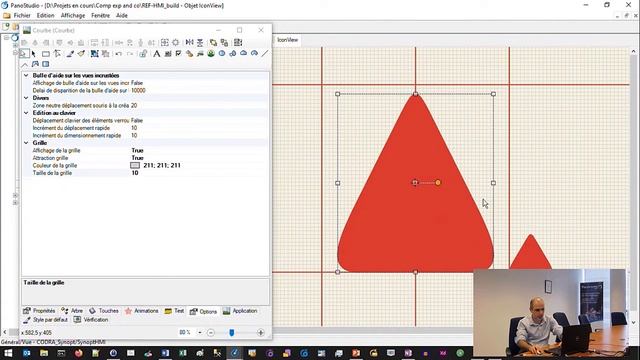Open the Windows Start button
The height and width of the screenshot is (360, 640).
click(8, 353)
